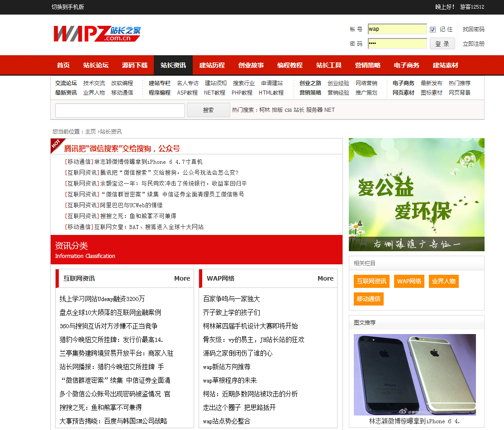Open the 爱公益爱环保 banner ad
This screenshot has height=430, width=504.
pyautogui.click(x=416, y=194)
